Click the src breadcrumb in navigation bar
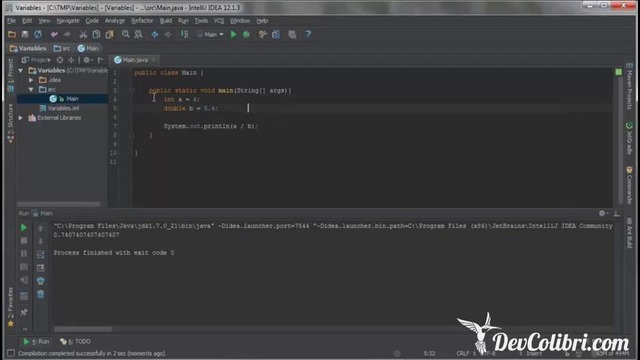The image size is (640, 360). (62, 49)
